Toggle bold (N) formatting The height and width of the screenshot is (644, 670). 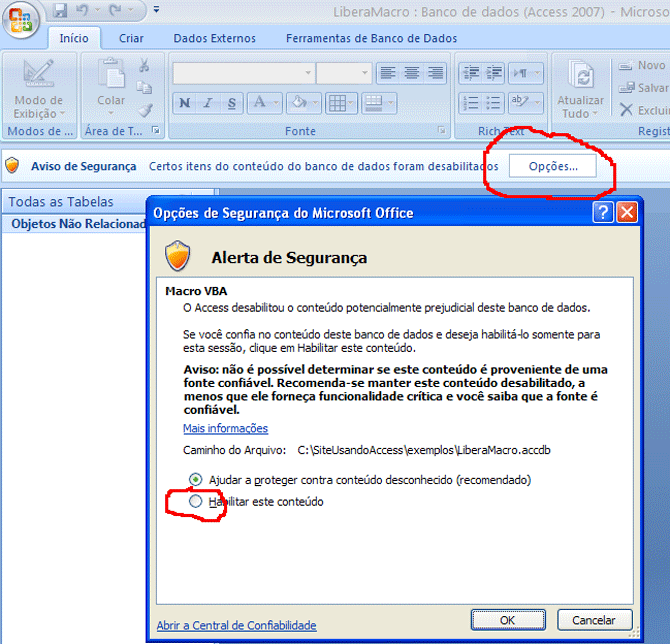pyautogui.click(x=185, y=103)
